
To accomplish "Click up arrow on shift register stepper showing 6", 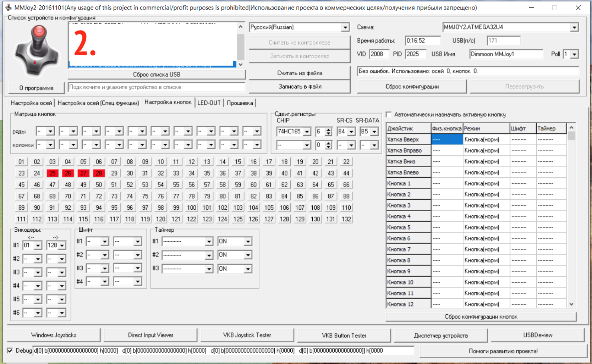I will [329, 129].
